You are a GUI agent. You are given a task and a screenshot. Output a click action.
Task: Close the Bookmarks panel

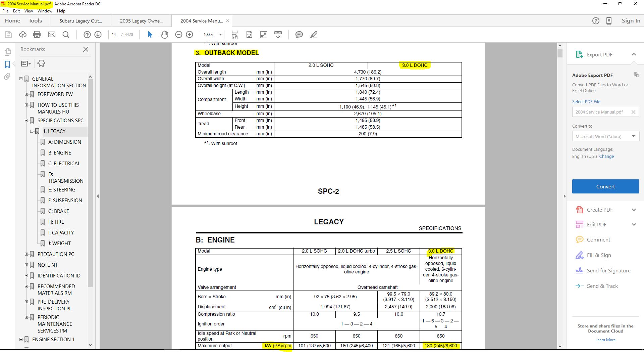86,49
